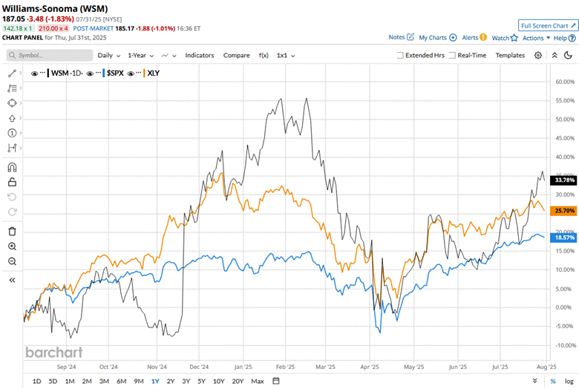The height and width of the screenshot is (392, 579).
Task: Select the 5Y time range
Action: (x=201, y=382)
